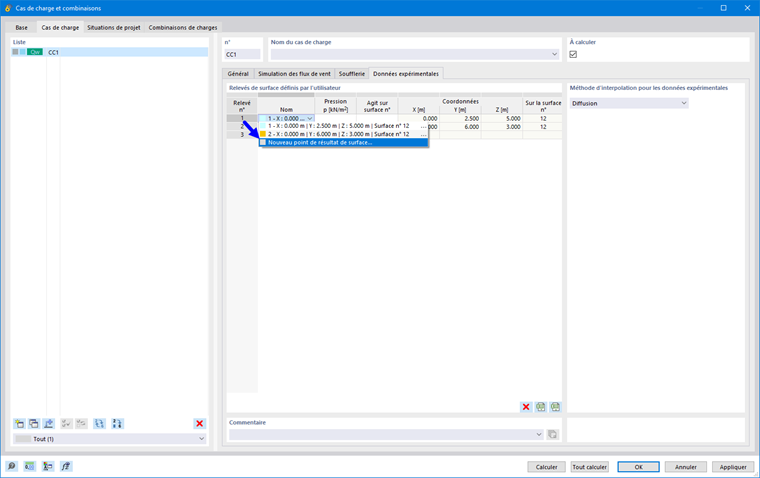Open the Simulation des flux de vent tab
The width and height of the screenshot is (760, 478).
coord(294,74)
